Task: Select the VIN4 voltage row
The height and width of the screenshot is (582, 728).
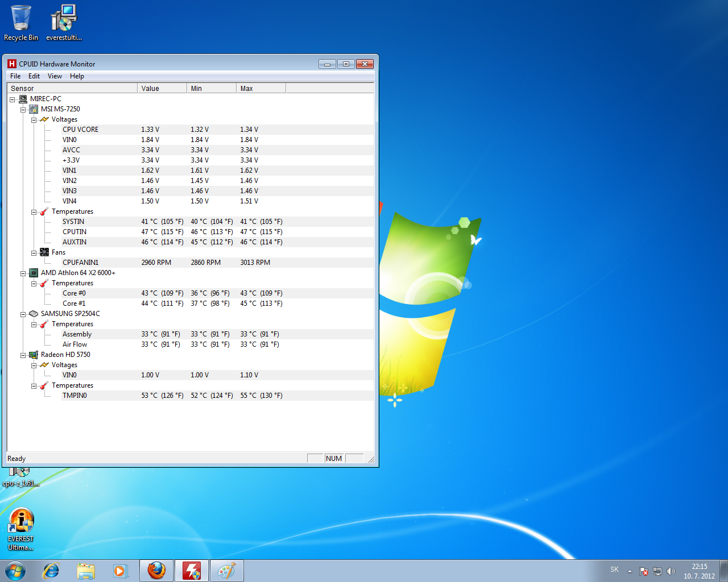Action: coord(218,201)
